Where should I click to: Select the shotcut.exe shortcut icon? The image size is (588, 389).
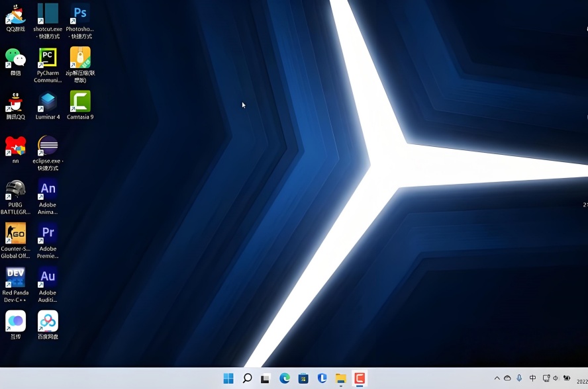48,15
